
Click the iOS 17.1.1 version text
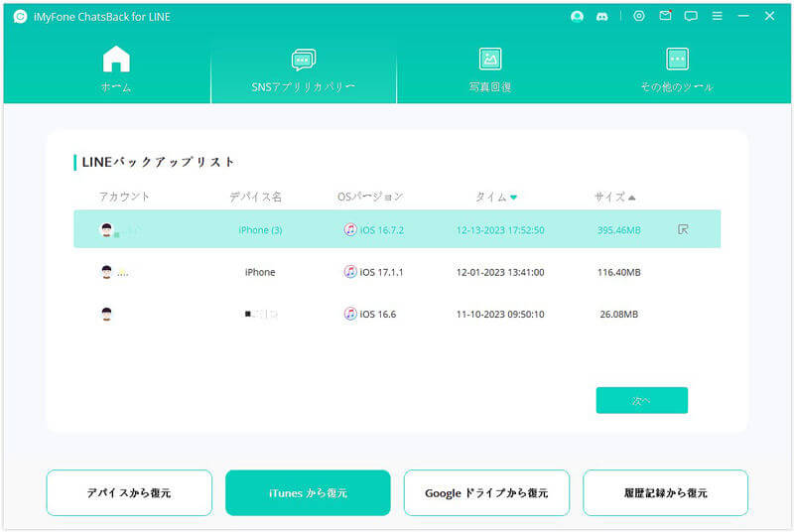click(x=381, y=272)
